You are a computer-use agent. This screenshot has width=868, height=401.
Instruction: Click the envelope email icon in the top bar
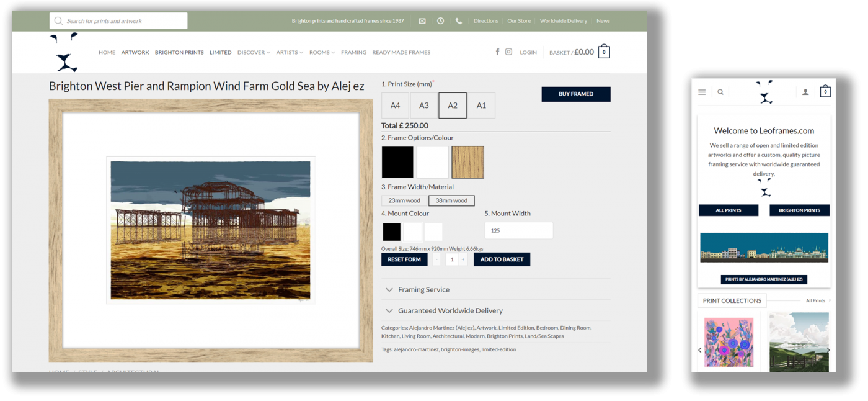[x=422, y=21]
